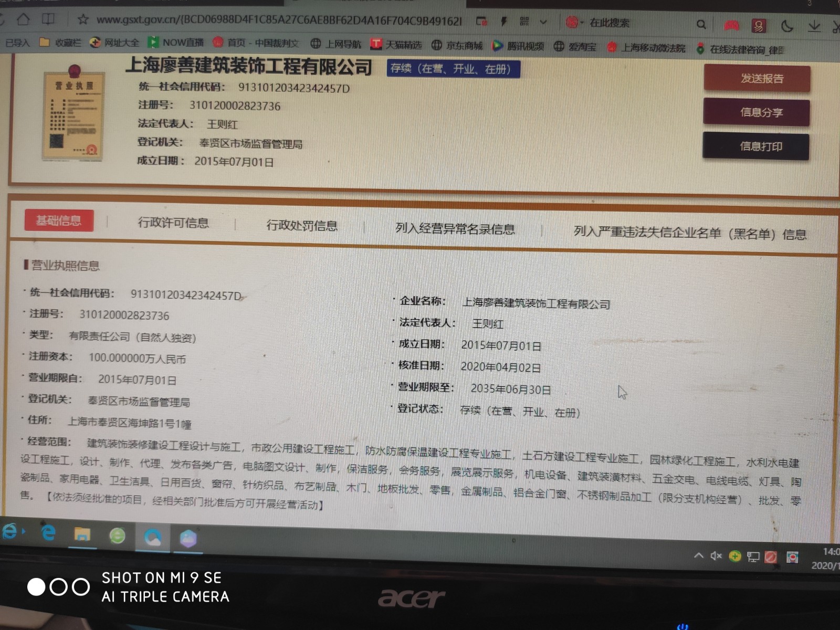Image resolution: width=840 pixels, height=630 pixels.
Task: Unmute the speaker volume tray icon
Action: 716,556
